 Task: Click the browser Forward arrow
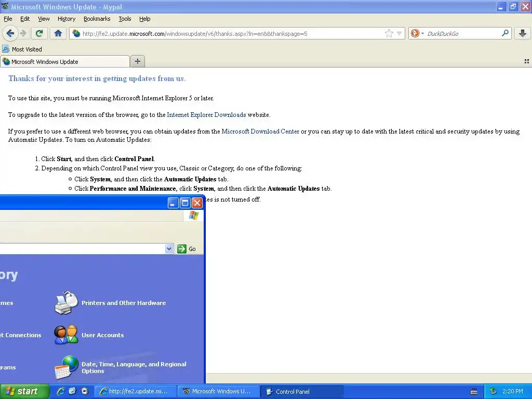23,33
